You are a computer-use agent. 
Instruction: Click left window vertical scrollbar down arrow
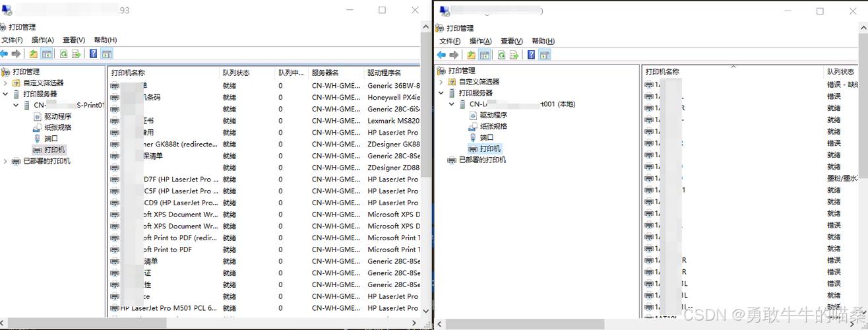pyautogui.click(x=425, y=311)
